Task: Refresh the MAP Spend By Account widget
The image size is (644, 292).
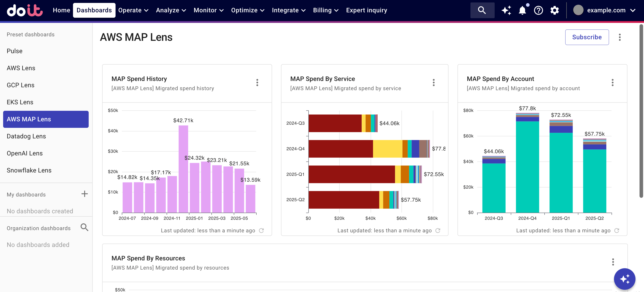Action: 617,231
